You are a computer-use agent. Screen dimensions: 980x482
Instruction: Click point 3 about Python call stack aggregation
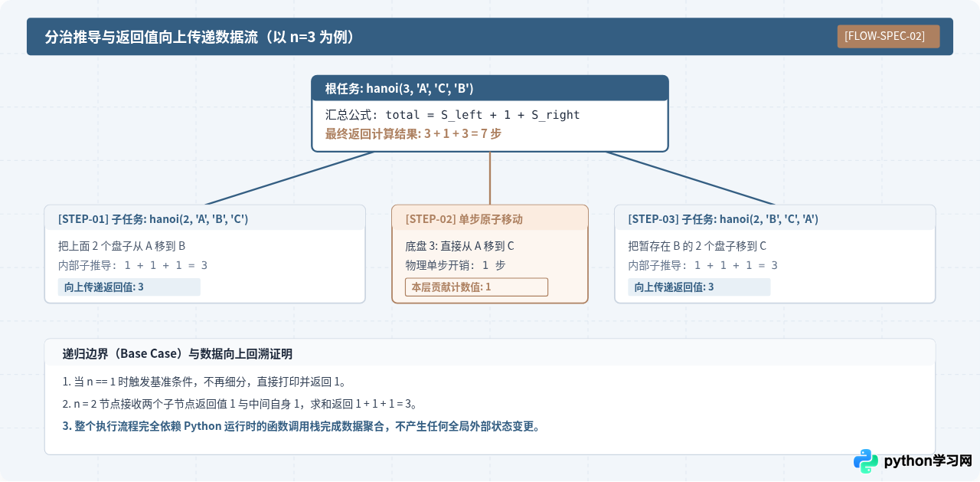(302, 426)
